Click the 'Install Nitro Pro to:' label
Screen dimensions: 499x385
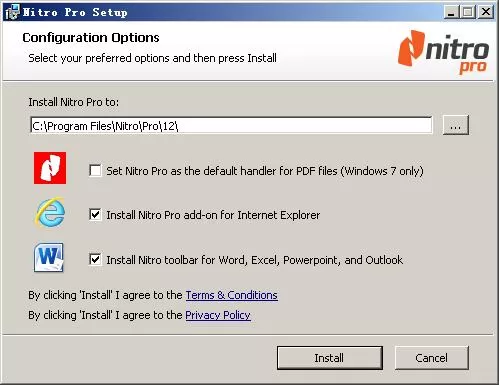[74, 102]
